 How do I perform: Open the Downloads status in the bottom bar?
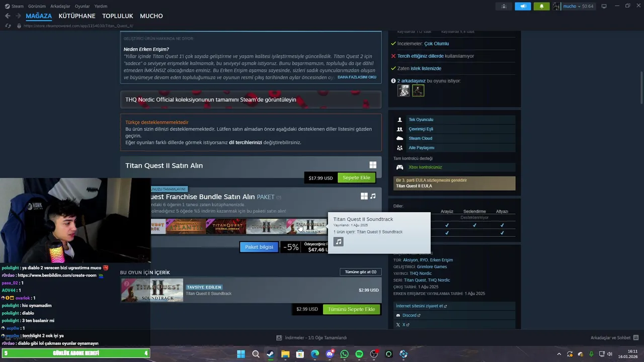[311, 338]
